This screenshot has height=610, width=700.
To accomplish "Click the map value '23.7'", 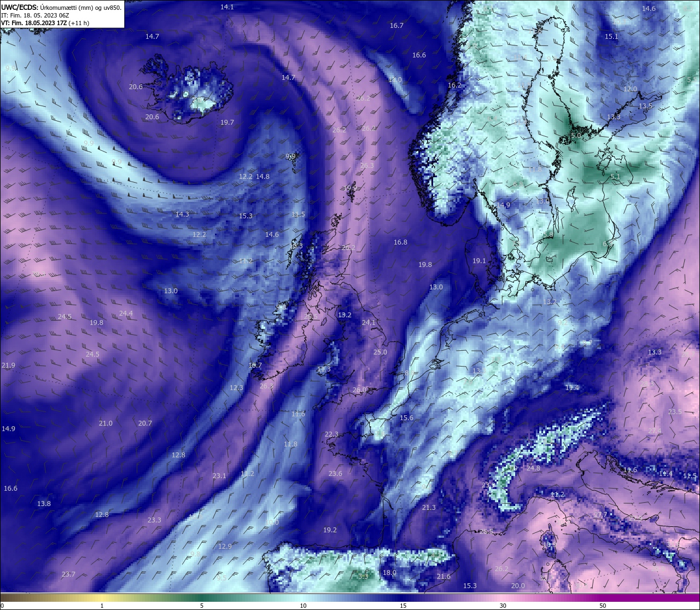I will (x=68, y=574).
